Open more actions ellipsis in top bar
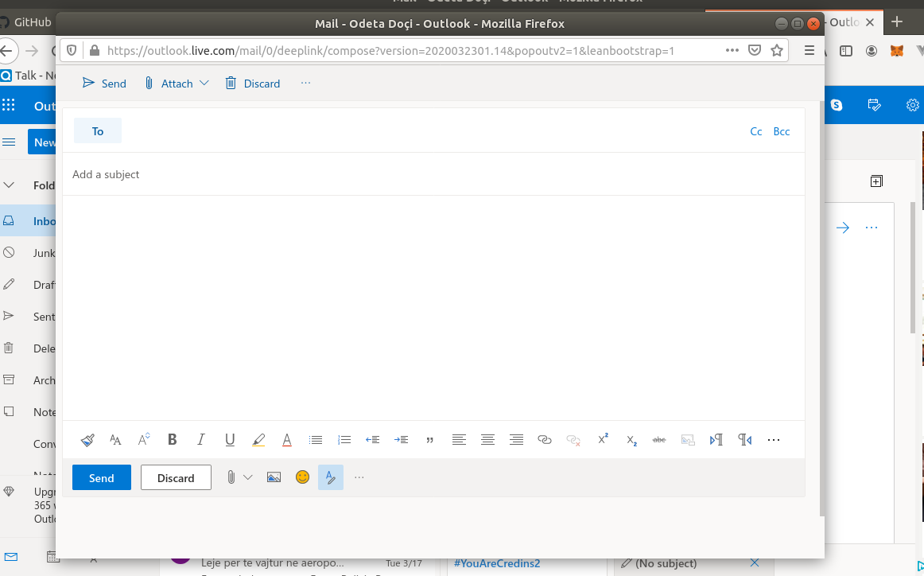The width and height of the screenshot is (924, 576). click(305, 83)
